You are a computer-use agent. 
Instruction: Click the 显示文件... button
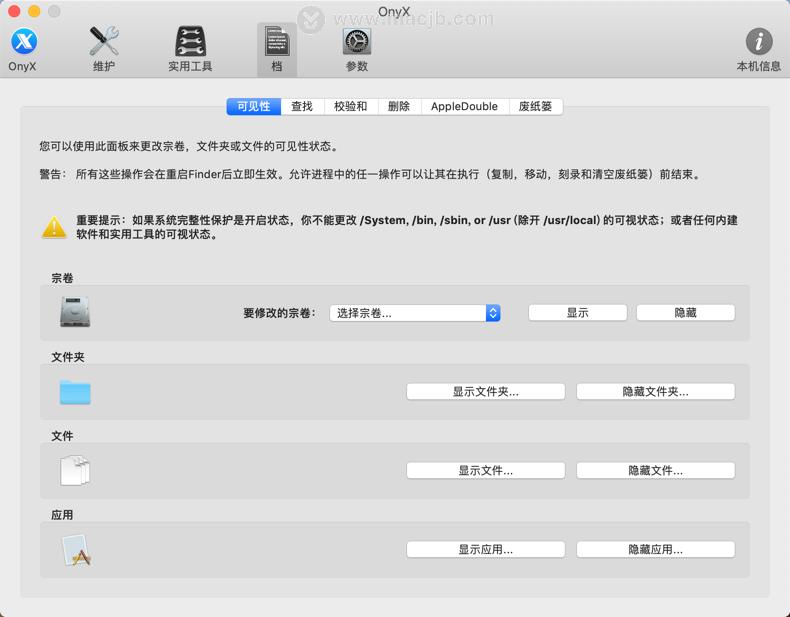[x=485, y=470]
